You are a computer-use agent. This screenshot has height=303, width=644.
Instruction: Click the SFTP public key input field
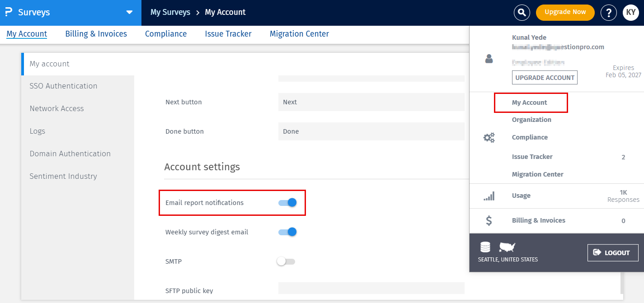pos(371,288)
